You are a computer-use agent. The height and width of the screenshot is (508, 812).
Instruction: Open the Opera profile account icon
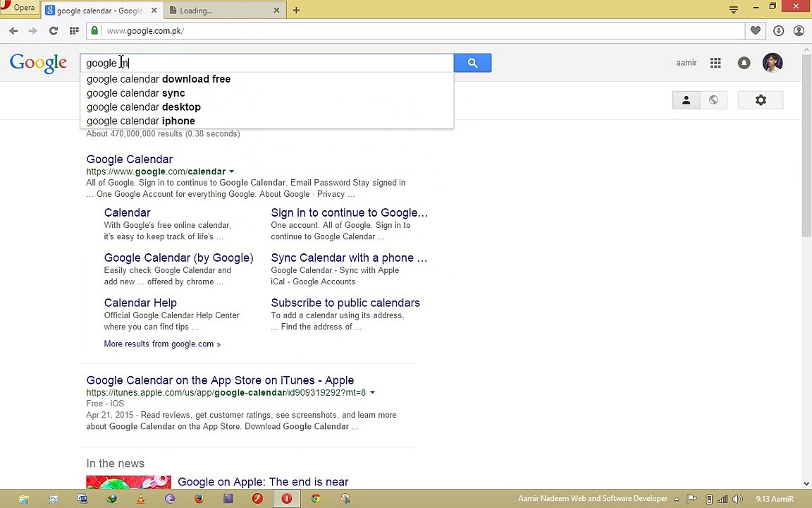point(799,31)
